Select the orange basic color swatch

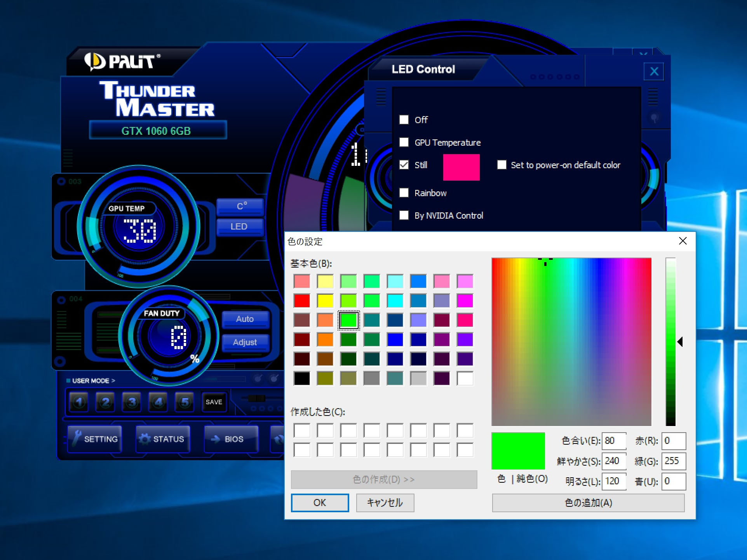pyautogui.click(x=325, y=339)
